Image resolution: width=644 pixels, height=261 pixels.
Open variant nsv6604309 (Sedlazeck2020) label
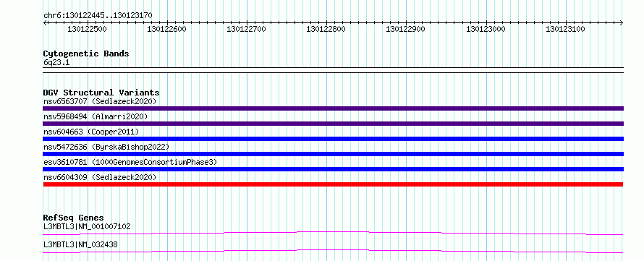(x=100, y=177)
